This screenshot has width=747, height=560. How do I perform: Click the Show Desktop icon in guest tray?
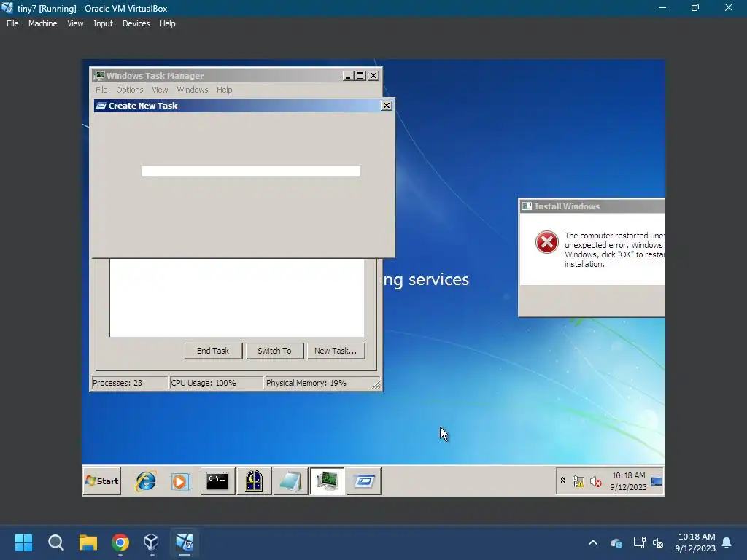pyautogui.click(x=657, y=481)
